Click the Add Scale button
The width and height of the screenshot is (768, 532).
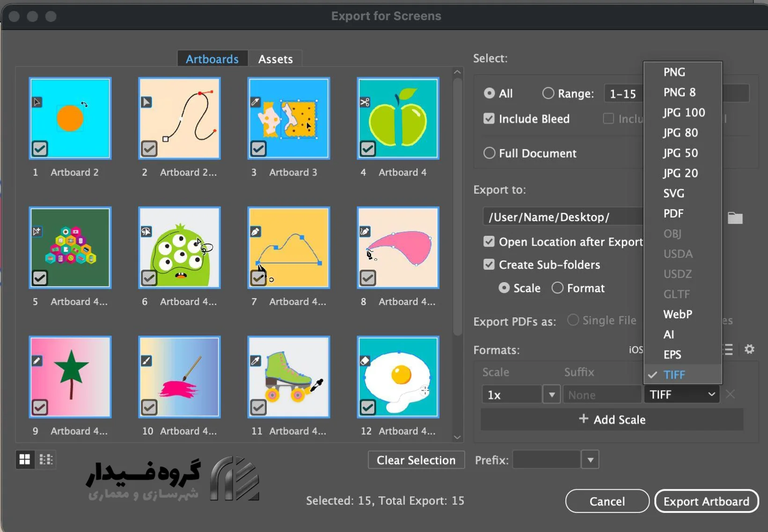click(612, 419)
